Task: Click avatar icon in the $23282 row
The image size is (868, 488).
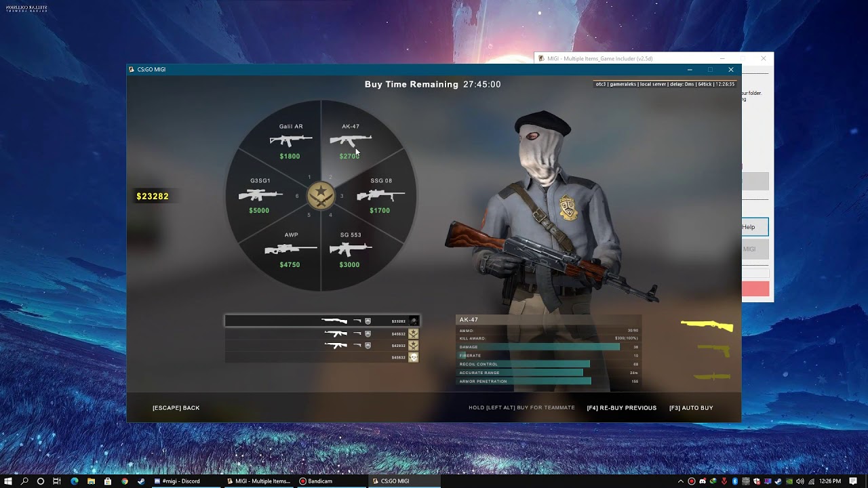Action: [x=414, y=321]
